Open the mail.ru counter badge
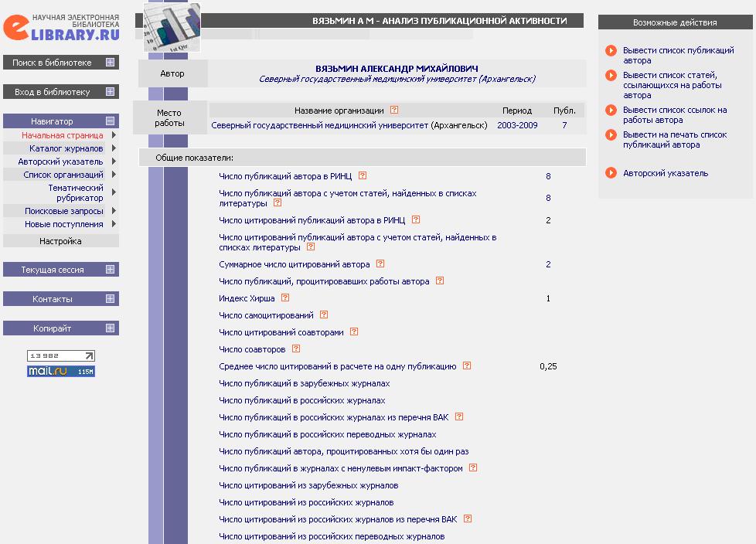This screenshot has width=756, height=544. 61,371
